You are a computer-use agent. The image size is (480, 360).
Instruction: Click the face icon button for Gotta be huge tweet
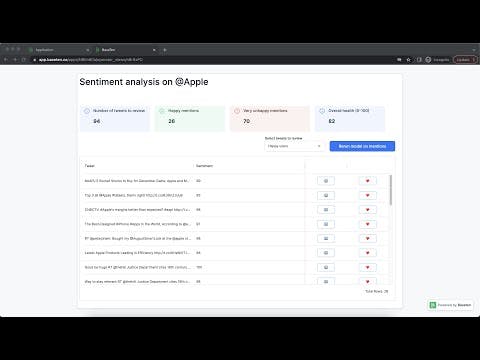click(326, 267)
